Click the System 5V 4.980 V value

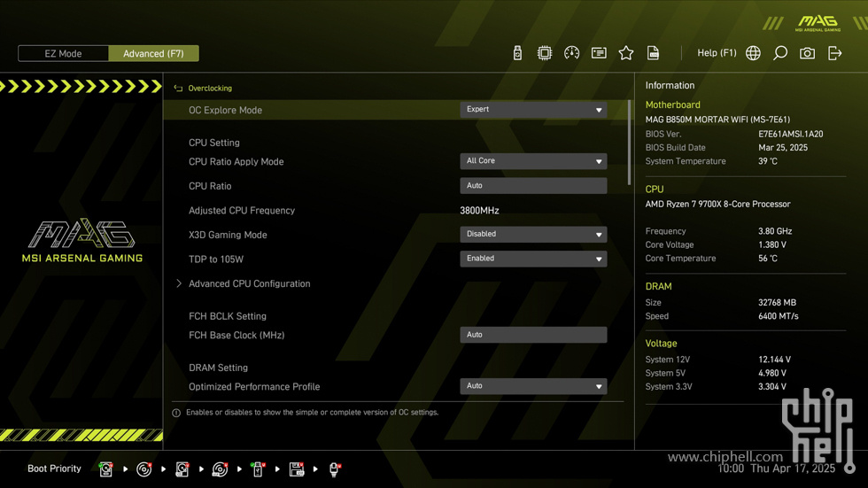click(772, 374)
